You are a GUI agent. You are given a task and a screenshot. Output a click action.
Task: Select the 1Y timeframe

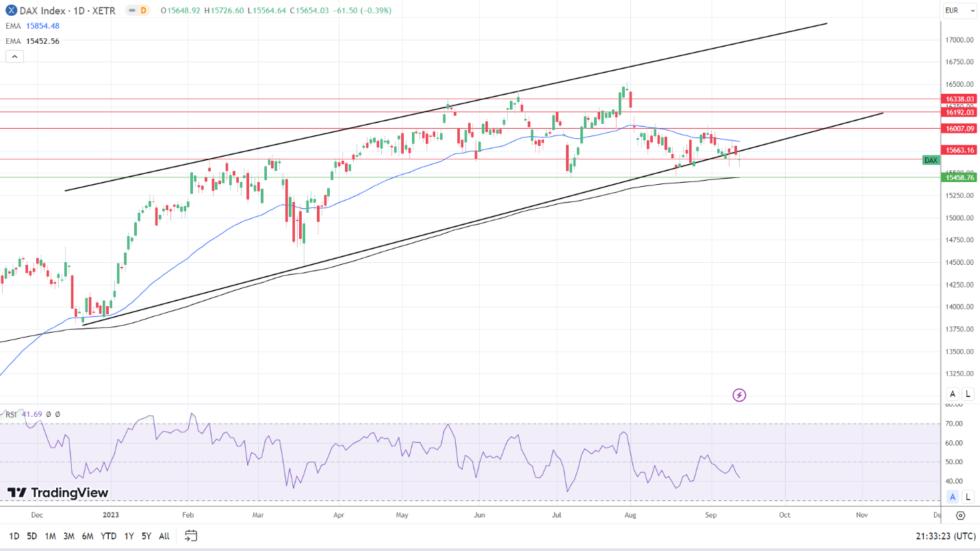[x=129, y=536]
